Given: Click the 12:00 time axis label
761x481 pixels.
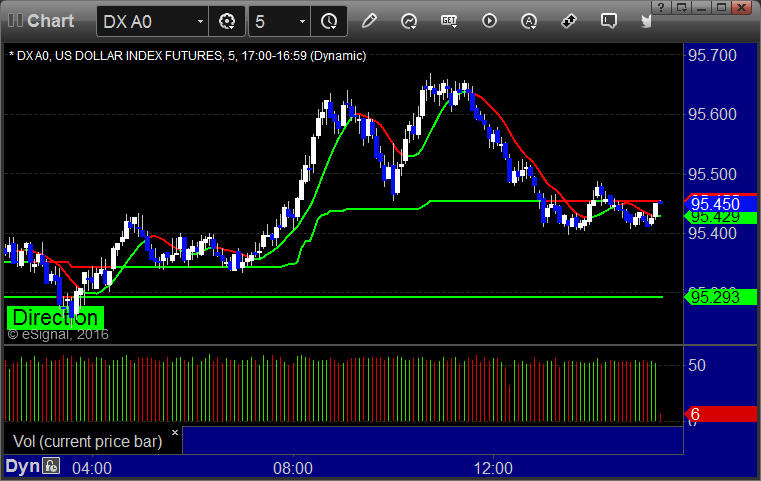Looking at the screenshot, I should [x=493, y=468].
